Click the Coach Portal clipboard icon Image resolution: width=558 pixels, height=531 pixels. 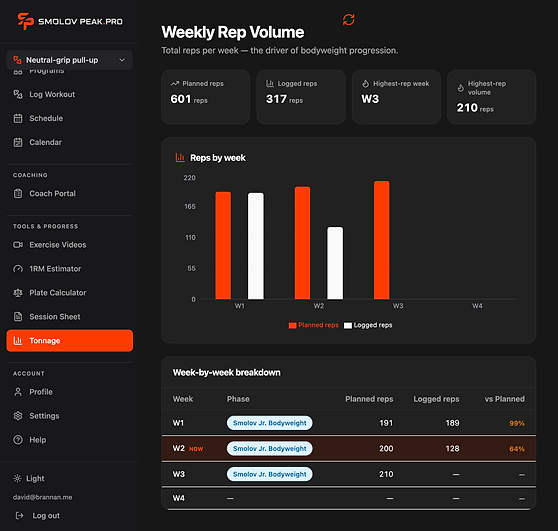click(18, 194)
